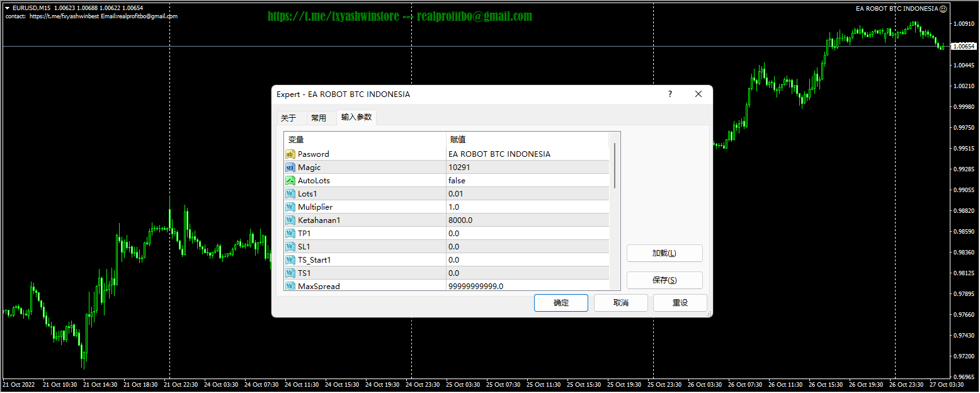Click the "½" icon next to Ketahanan1
The height and width of the screenshot is (393, 980).
(290, 220)
